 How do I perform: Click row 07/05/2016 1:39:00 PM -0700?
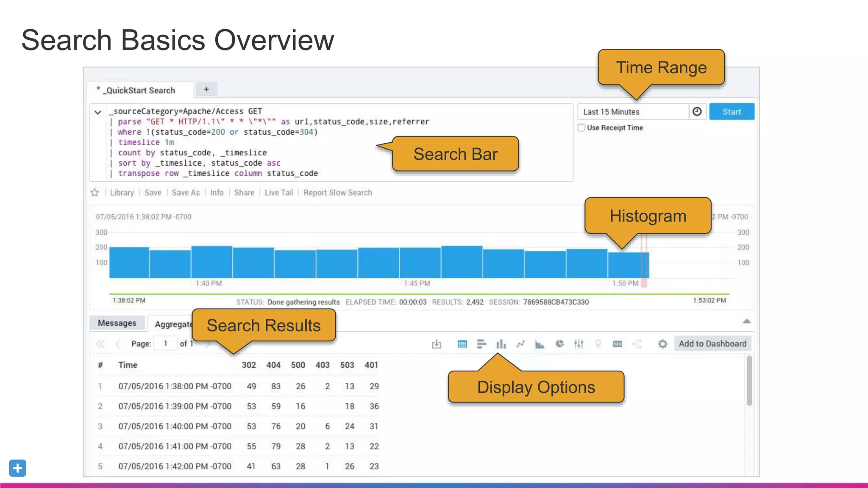tap(238, 406)
